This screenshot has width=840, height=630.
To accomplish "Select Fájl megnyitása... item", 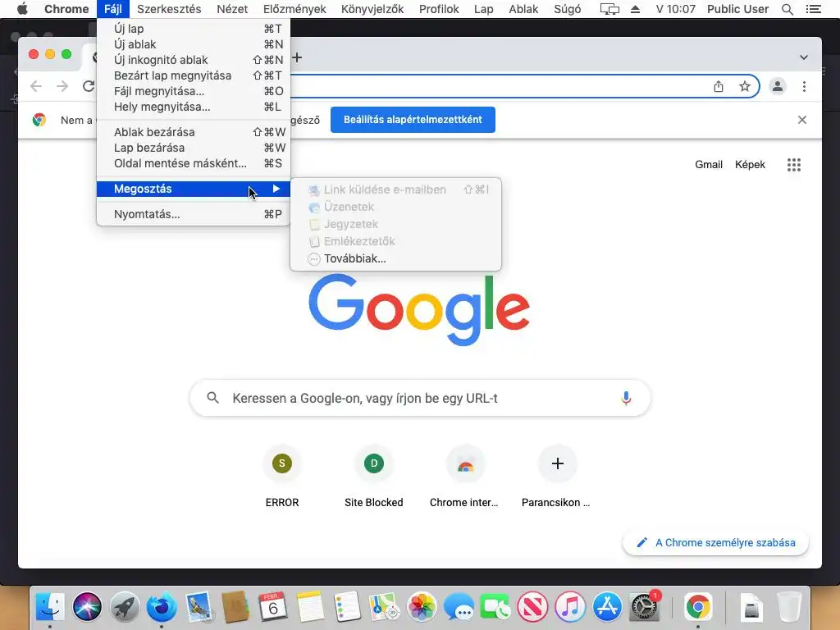I will click(194, 91).
